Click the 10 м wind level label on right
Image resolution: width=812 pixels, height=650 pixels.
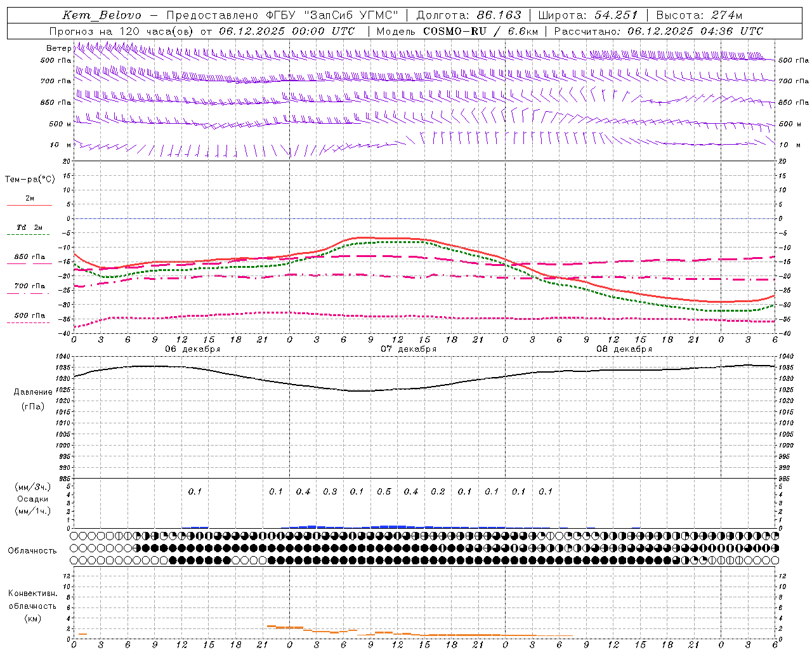point(789,145)
